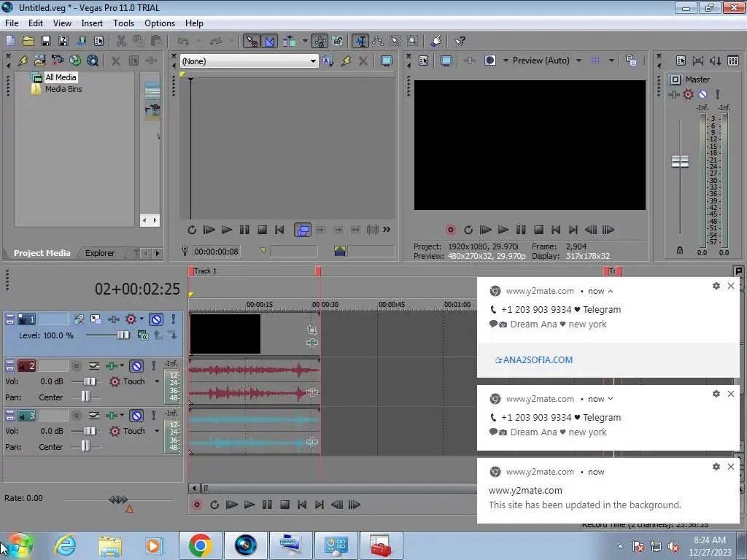Expand second y2mate notification chevron

click(x=611, y=399)
